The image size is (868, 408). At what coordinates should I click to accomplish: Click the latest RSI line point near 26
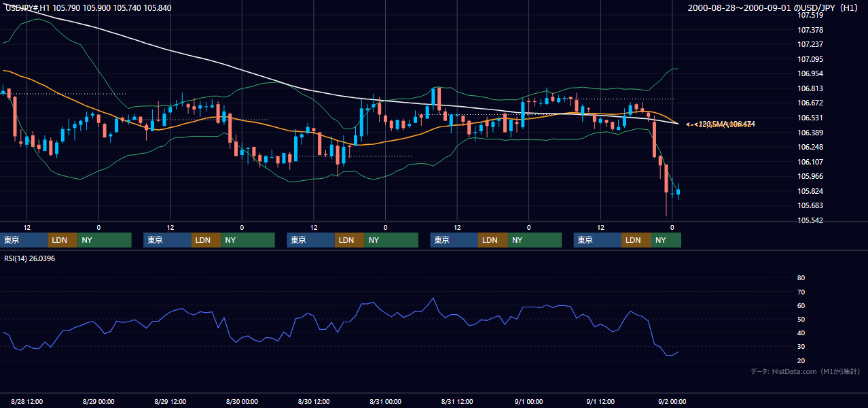pyautogui.click(x=678, y=352)
